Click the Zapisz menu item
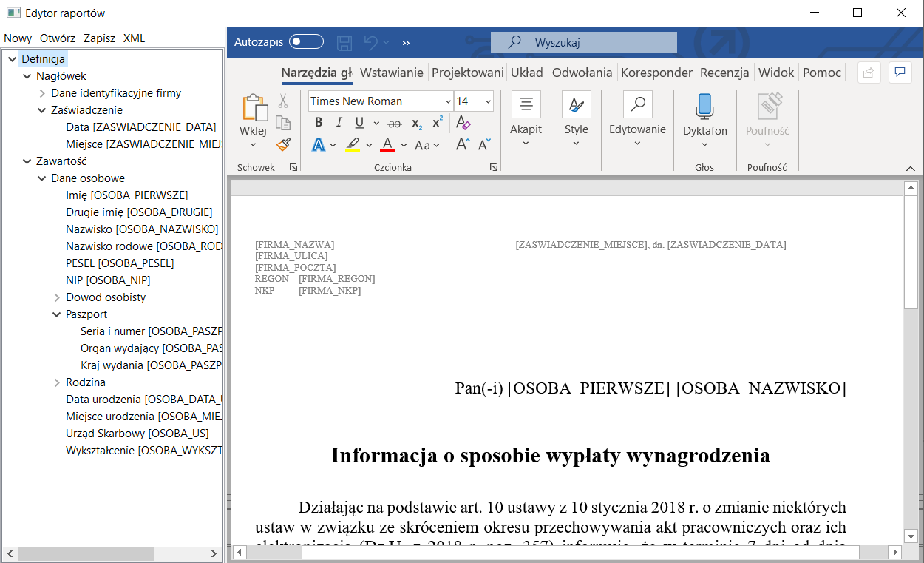Viewport: 924px width, 563px height. tap(99, 38)
